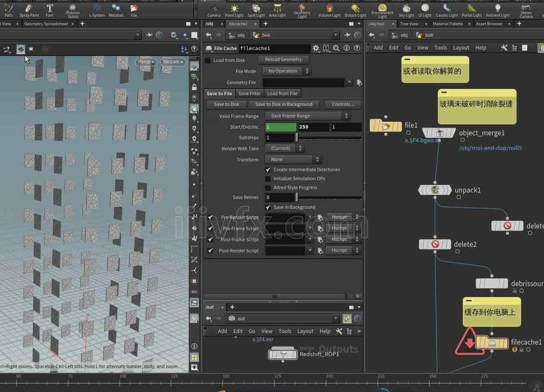
Task: Select the object_merge1 node
Action: tap(439, 133)
